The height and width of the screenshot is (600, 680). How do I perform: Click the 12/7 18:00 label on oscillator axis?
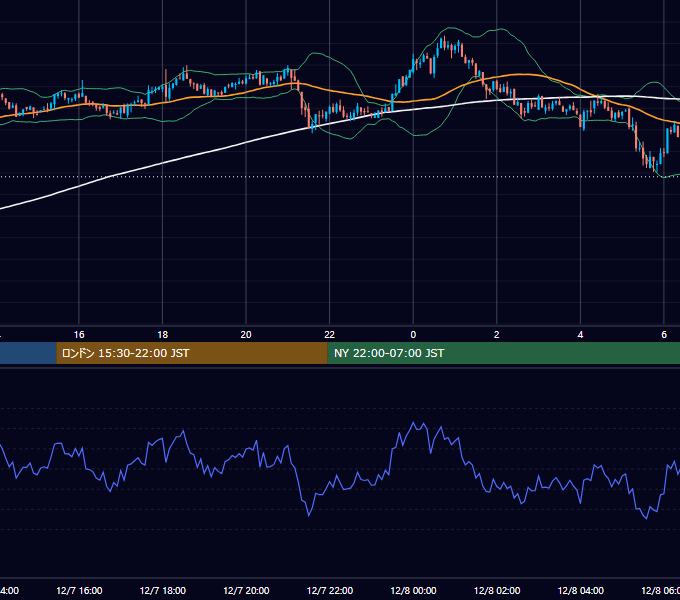coord(163,591)
